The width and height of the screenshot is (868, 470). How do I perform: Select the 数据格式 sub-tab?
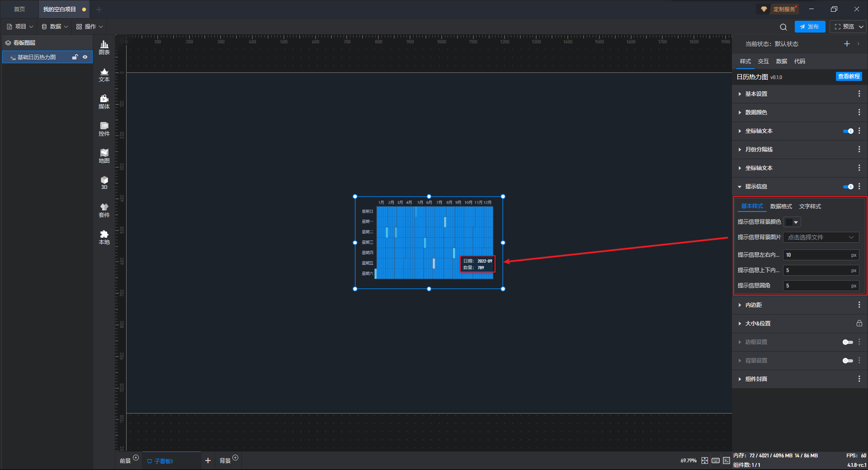781,207
